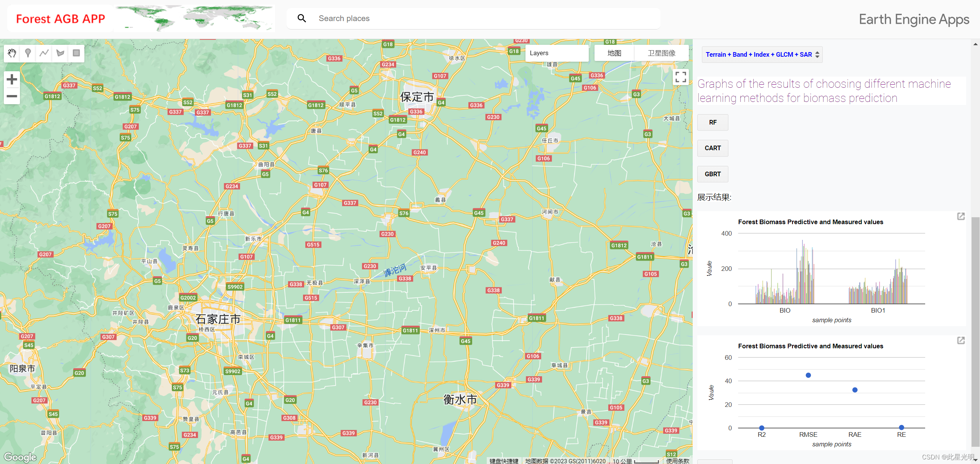This screenshot has width=980, height=464.
Task: Expand the Layers panel
Action: [556, 53]
